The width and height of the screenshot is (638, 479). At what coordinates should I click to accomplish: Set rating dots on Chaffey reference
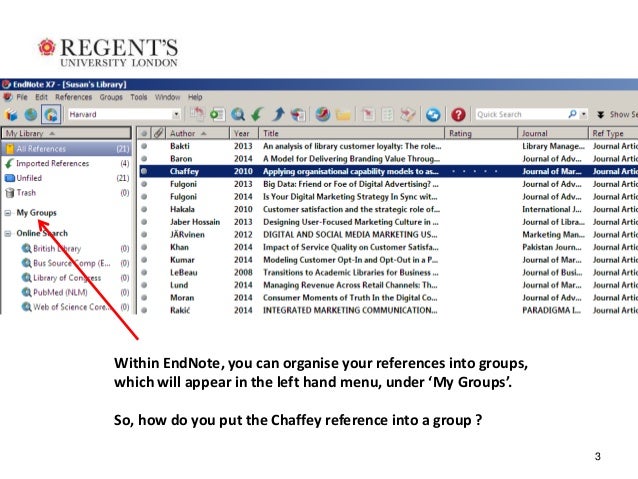point(474,171)
